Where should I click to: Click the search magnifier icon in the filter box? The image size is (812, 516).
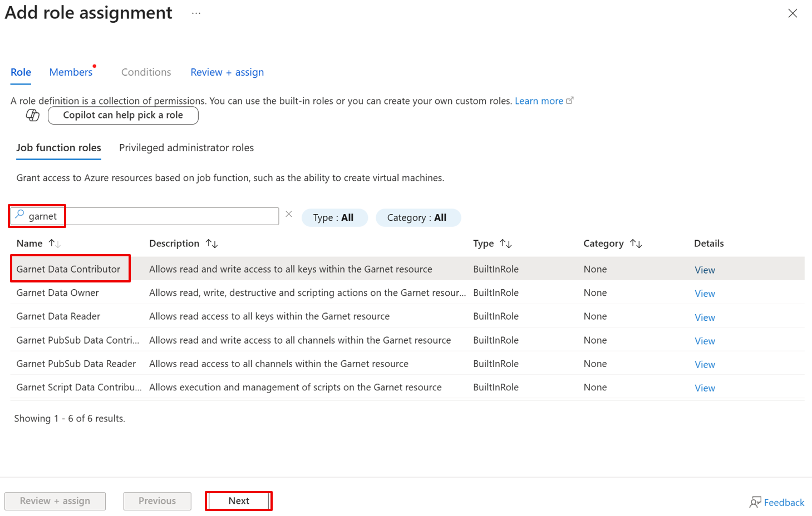[20, 214]
